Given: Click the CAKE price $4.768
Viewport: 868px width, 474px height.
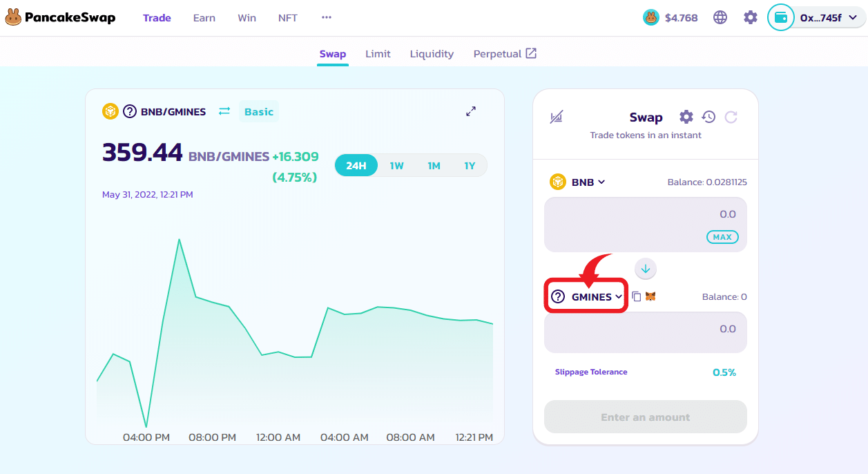Looking at the screenshot, I should [681, 18].
